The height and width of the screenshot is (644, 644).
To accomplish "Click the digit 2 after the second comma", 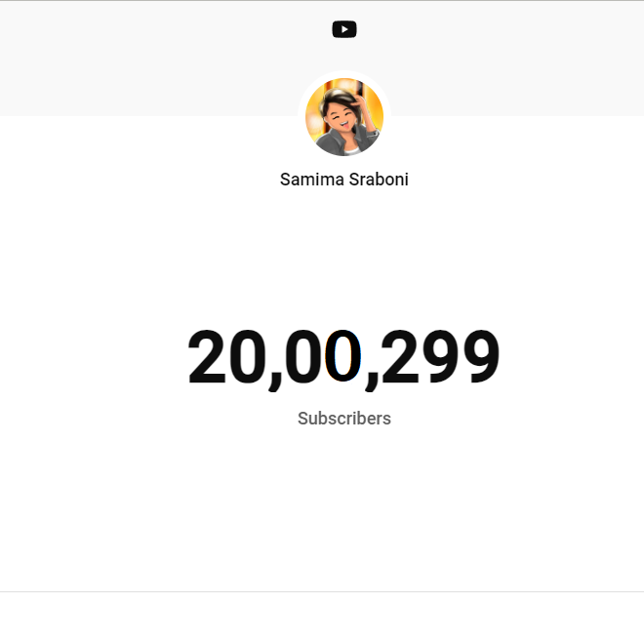I will pyautogui.click(x=402, y=357).
